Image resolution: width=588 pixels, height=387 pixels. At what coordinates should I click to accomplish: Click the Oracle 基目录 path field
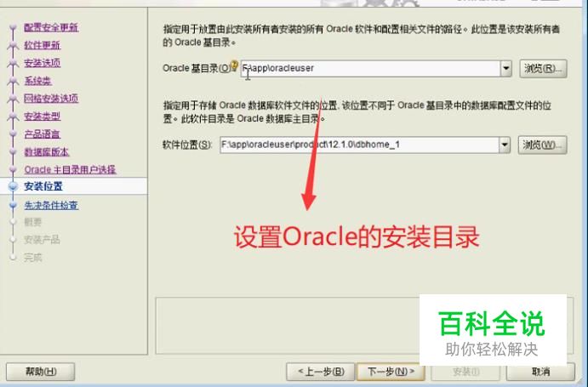click(370, 68)
